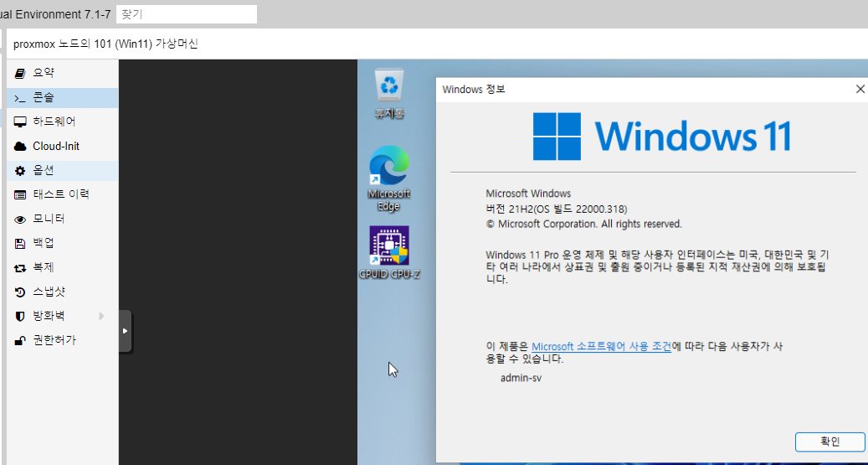The height and width of the screenshot is (465, 868).
Task: Click the book icon beside 요약
Action: (20, 73)
